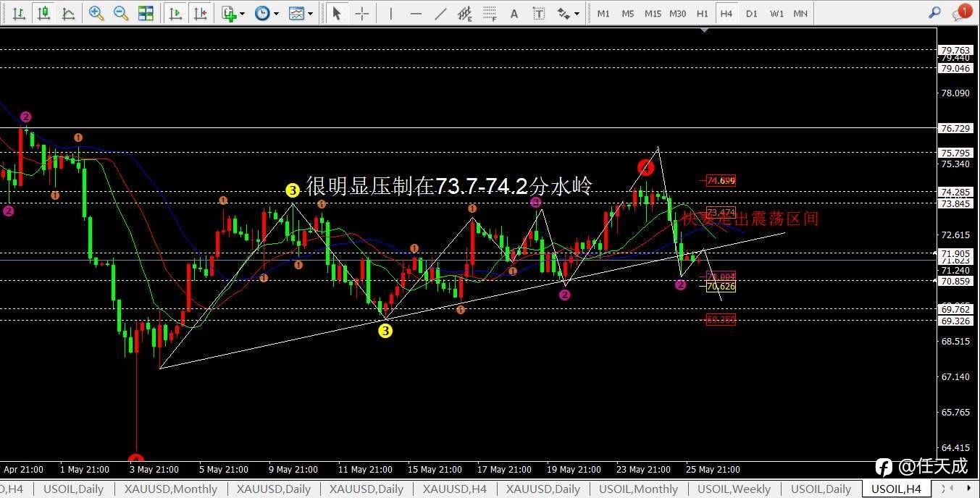Pick the vertical line drawing tool

(391, 13)
